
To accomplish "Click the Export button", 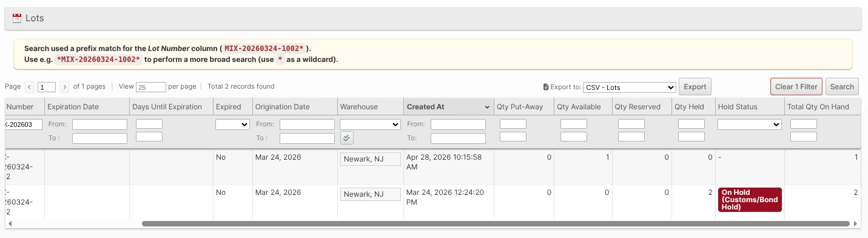I will coord(695,87).
